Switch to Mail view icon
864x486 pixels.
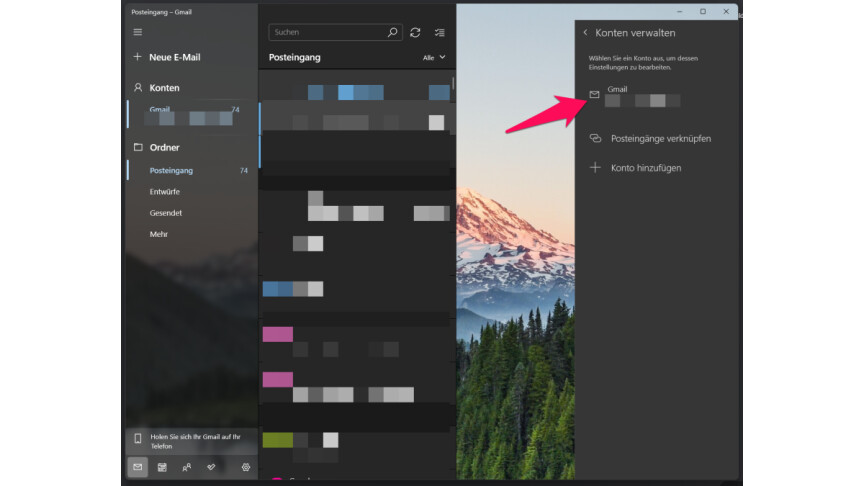pos(138,467)
